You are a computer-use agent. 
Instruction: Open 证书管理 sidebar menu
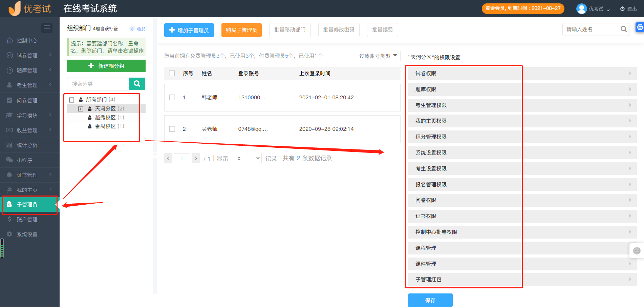coord(30,175)
